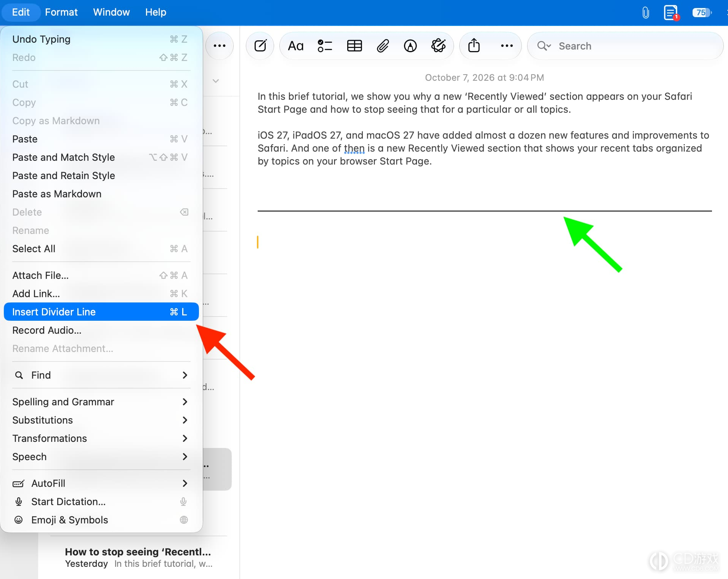The width and height of the screenshot is (728, 579).
Task: Click the Search field
Action: tap(625, 46)
